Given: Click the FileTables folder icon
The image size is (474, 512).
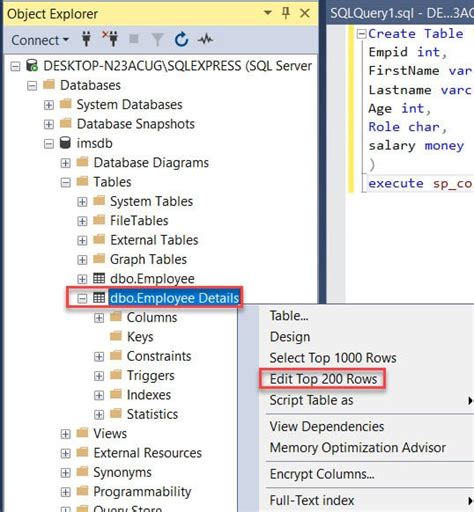Looking at the screenshot, I should (99, 220).
